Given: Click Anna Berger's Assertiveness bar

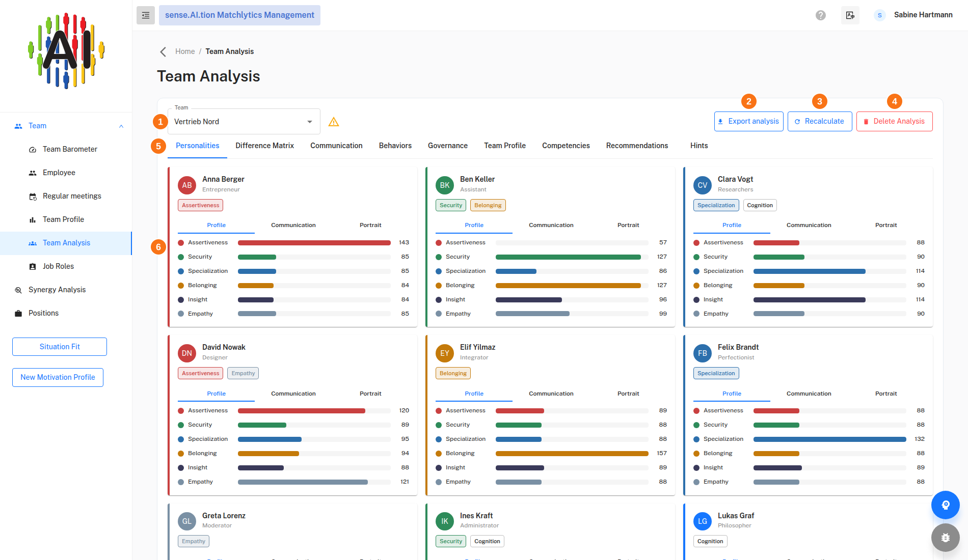Looking at the screenshot, I should [314, 243].
